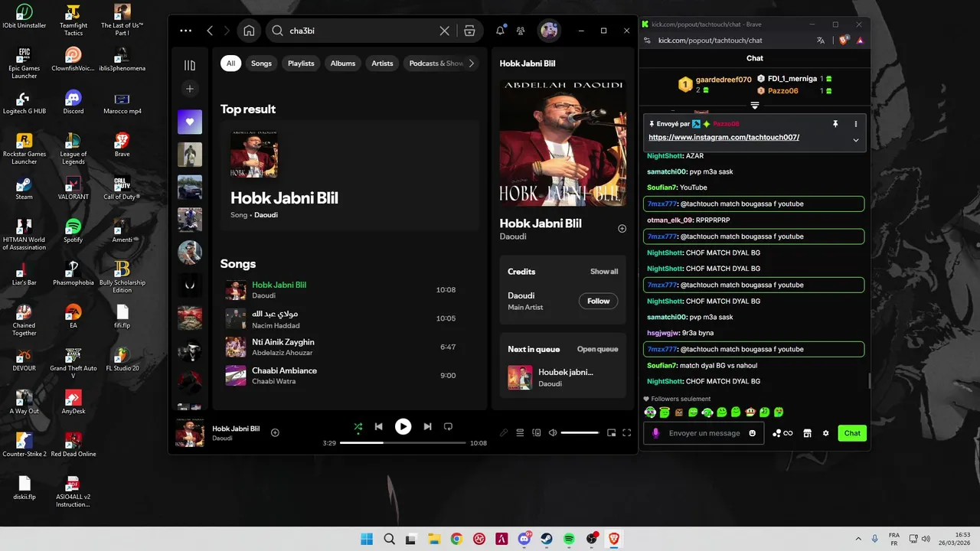Click Open queue link

coord(597,349)
